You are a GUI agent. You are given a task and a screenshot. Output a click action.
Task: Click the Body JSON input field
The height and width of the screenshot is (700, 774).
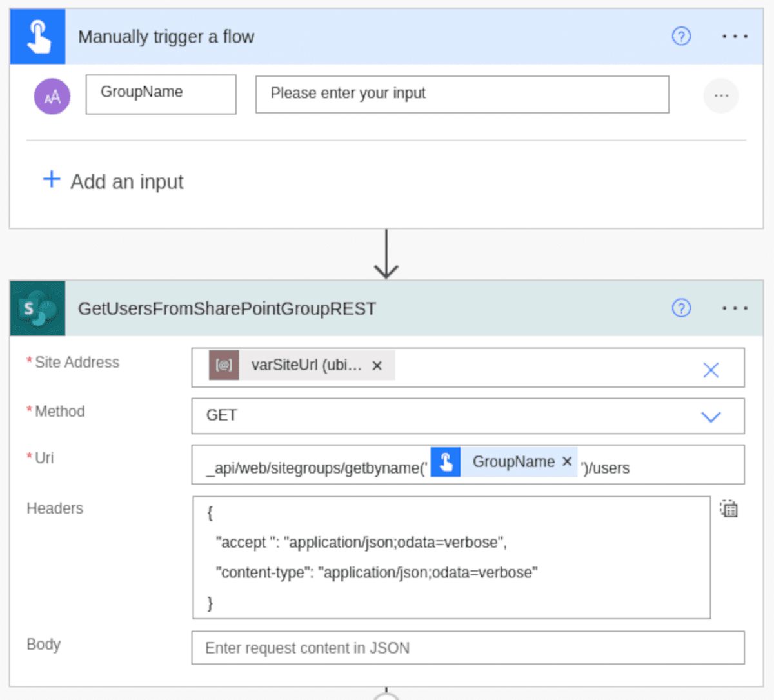tap(468, 648)
